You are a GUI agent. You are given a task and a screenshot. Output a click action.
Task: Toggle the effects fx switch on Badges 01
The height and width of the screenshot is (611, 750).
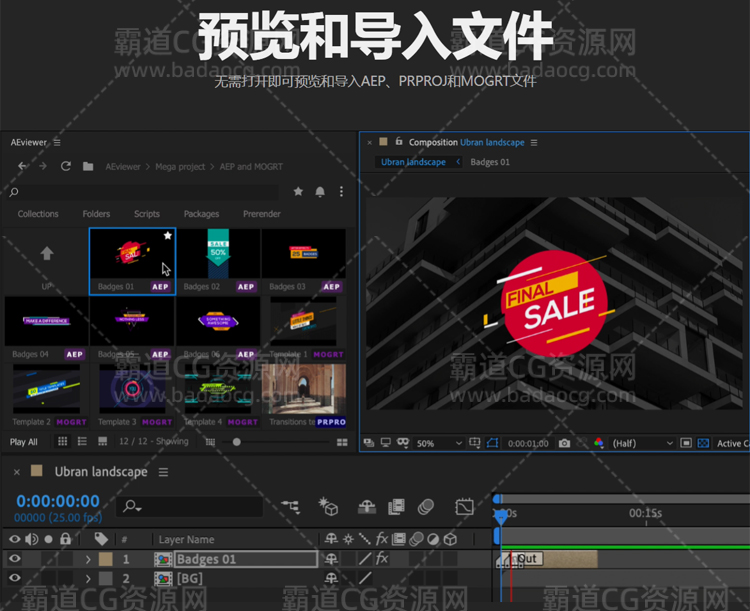[382, 558]
